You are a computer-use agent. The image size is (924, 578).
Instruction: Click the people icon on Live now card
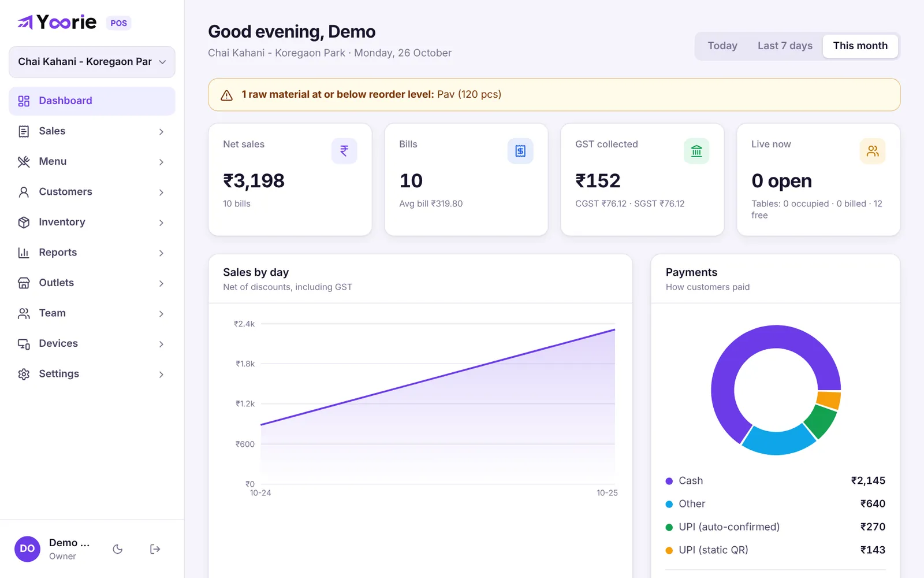(873, 151)
